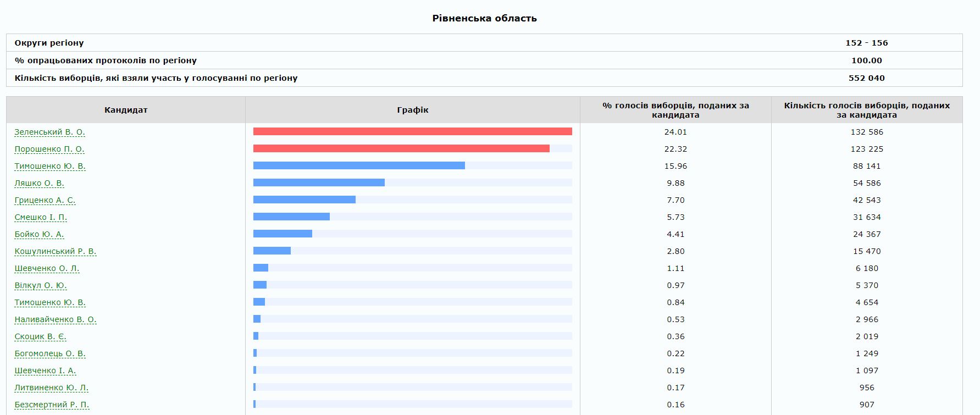
Task: Click Зеленський's red result bar
Action: click(412, 131)
